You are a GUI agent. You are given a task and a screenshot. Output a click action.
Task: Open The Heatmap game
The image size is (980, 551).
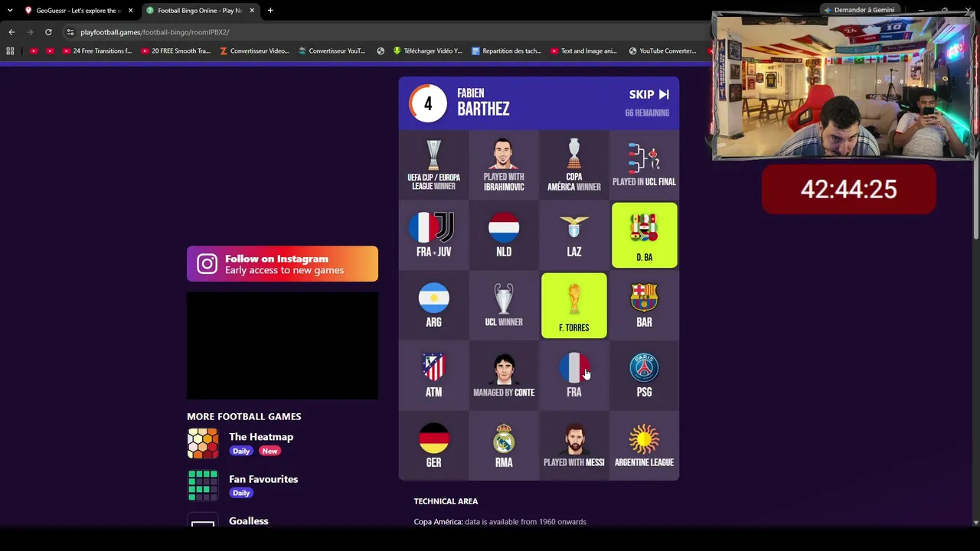pyautogui.click(x=261, y=437)
